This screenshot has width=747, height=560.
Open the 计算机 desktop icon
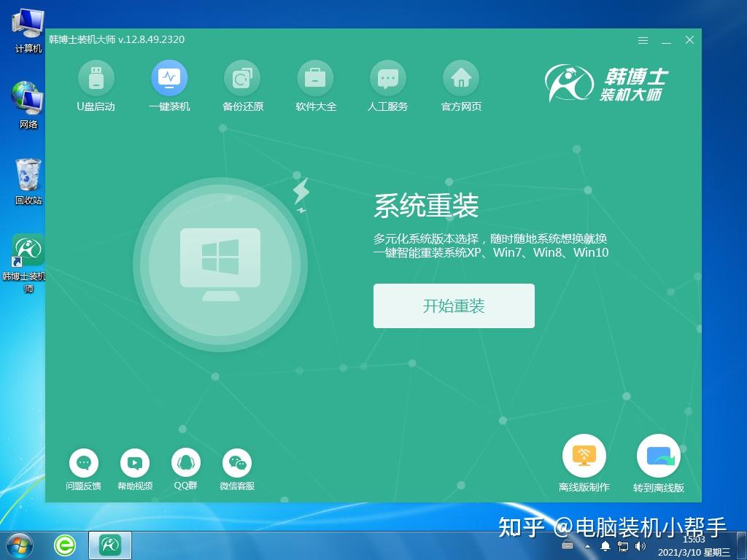[x=28, y=31]
